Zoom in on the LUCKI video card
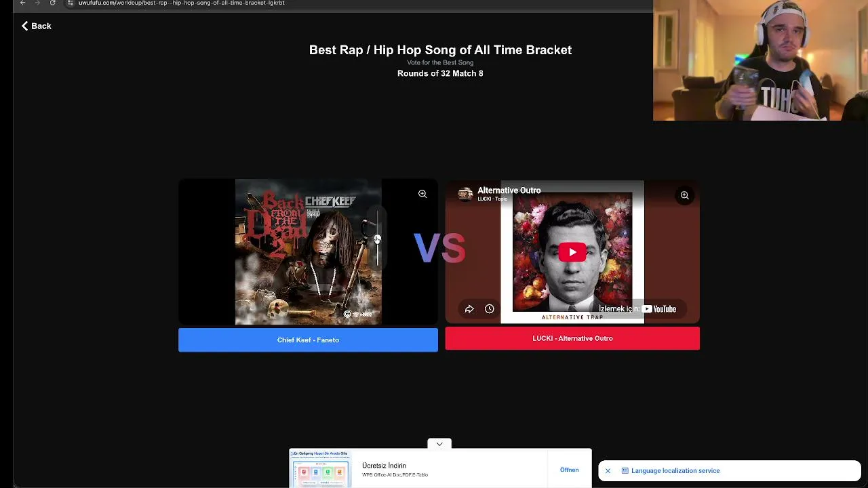The width and height of the screenshot is (868, 488). pyautogui.click(x=685, y=195)
